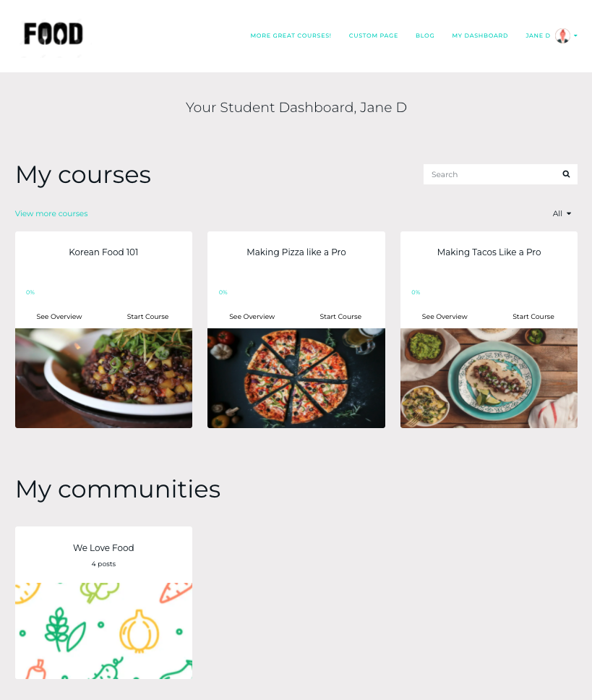Click the search magnifier icon
This screenshot has width=592, height=700.
(566, 174)
